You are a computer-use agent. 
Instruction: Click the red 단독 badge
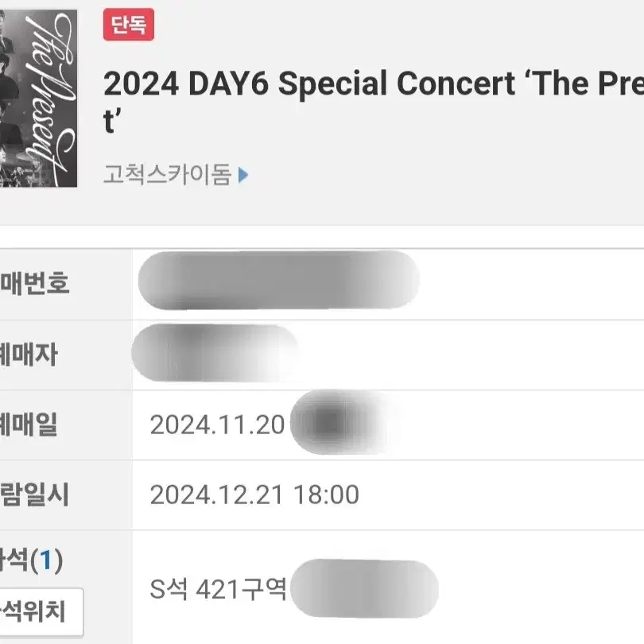tap(129, 25)
